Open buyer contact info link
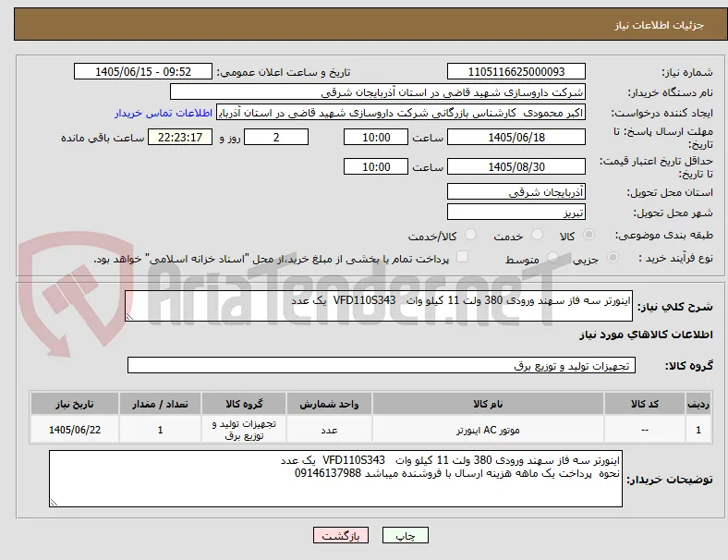Image resolution: width=728 pixels, height=560 pixels. 164,114
